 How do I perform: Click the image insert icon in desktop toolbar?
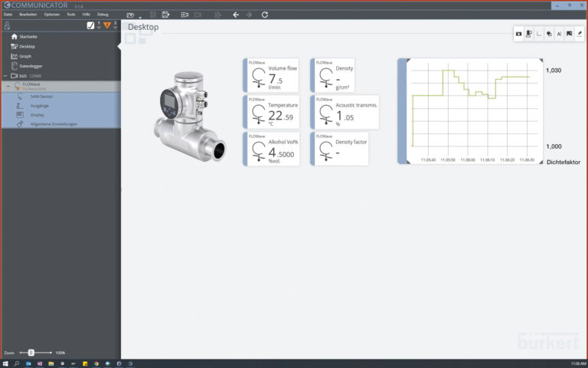[569, 34]
